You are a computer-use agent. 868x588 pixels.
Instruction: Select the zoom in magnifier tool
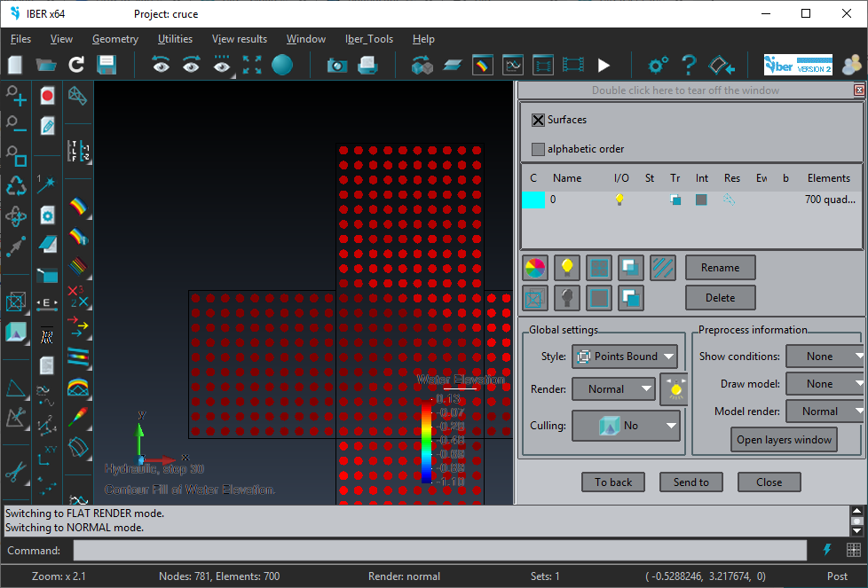tap(16, 96)
